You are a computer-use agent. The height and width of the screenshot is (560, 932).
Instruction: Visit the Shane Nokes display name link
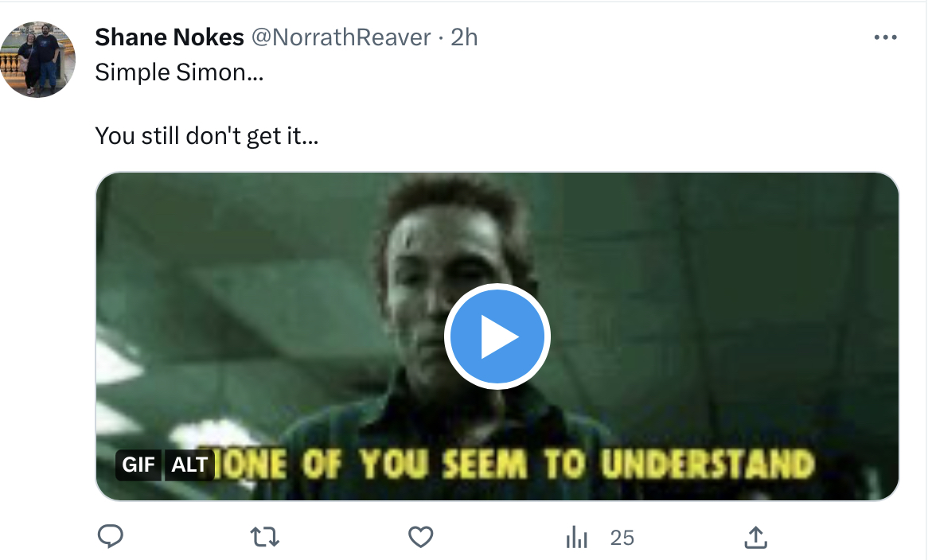(x=170, y=37)
